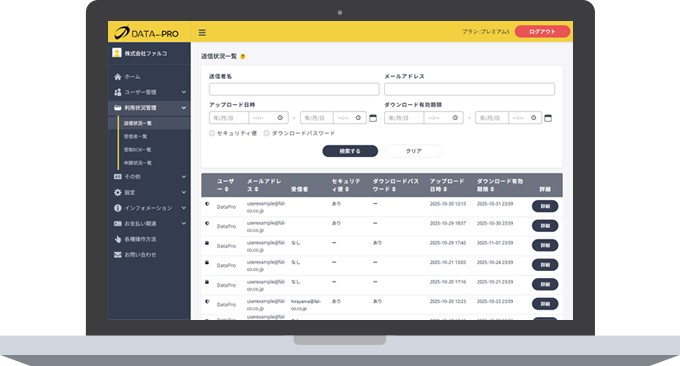Screen dimensions: 680x366
Task: Click the company avatar icon beside 株式会社ファルコ
Action: pos(117,53)
